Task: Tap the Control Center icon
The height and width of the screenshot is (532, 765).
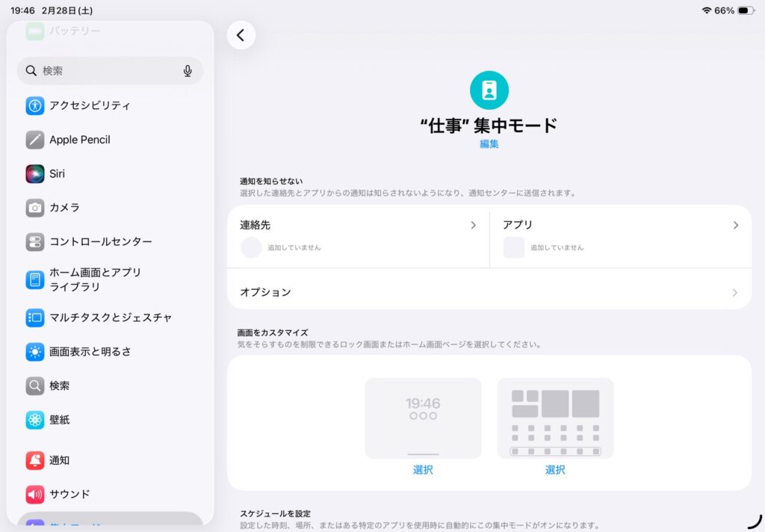Action: coord(35,242)
